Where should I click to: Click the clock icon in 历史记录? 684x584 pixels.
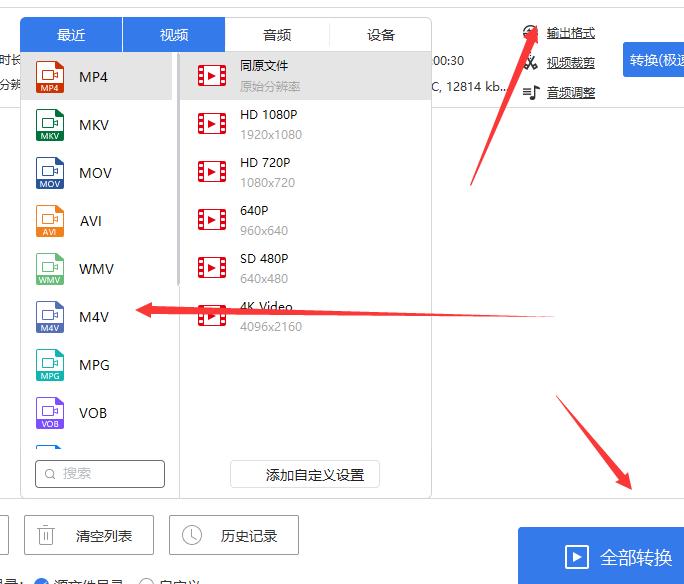192,535
